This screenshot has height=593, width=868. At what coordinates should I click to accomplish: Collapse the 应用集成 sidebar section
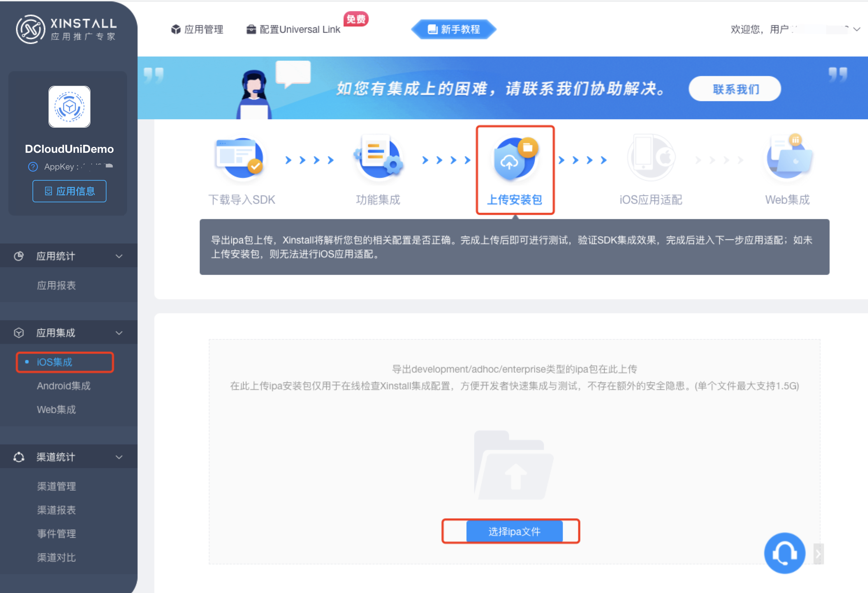[x=119, y=333]
